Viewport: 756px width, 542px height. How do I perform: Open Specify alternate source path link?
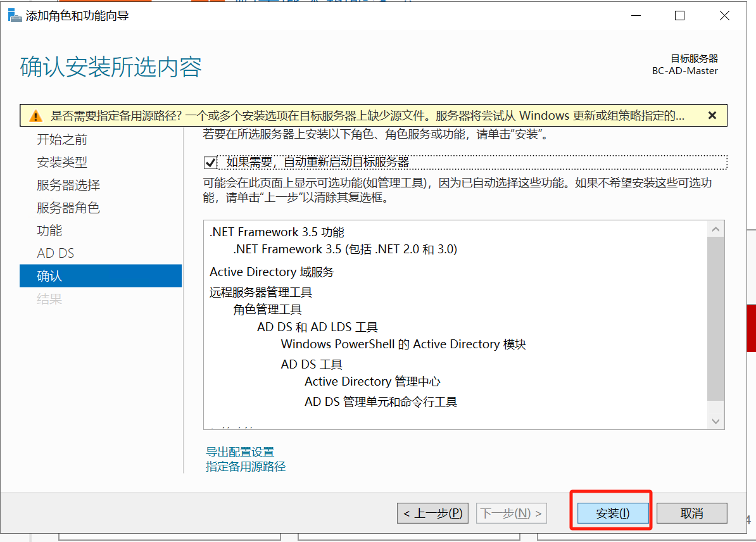[x=246, y=467]
